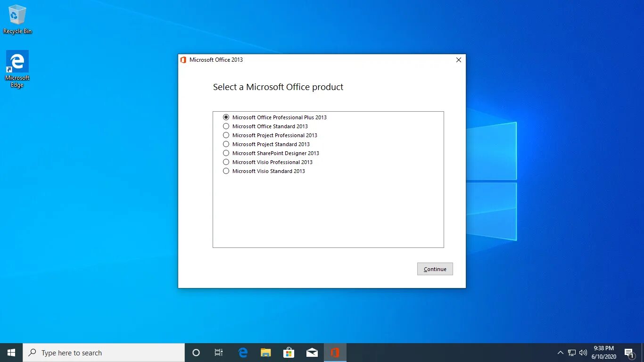Viewport: 644px width, 362px height.
Task: Launch the Microsoft Store app
Action: tap(289, 352)
